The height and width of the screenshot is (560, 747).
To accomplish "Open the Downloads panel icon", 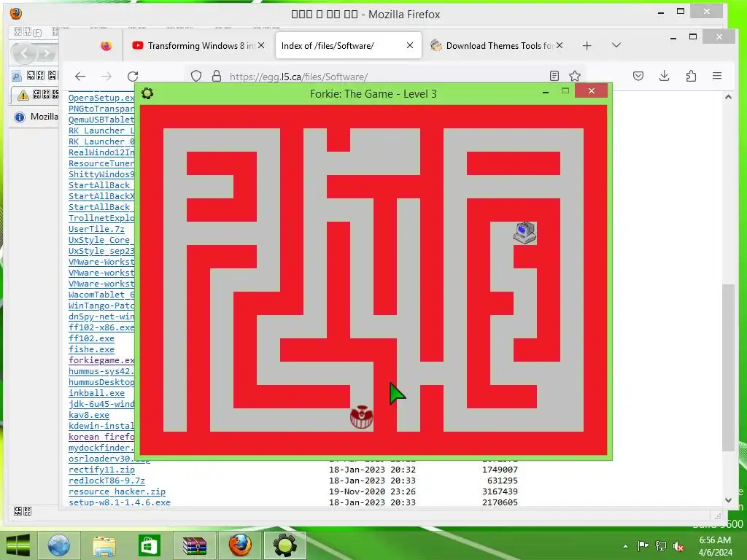I will point(664,76).
